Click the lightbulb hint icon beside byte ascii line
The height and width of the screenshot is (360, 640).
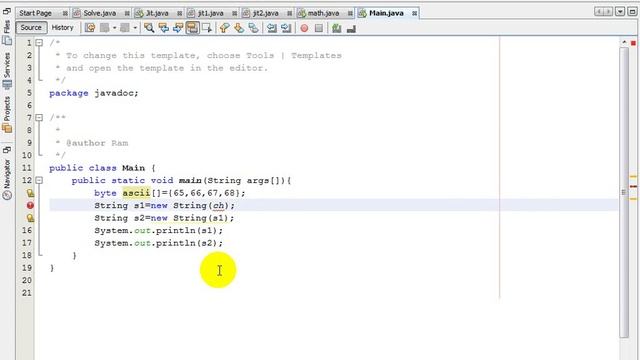(30, 193)
